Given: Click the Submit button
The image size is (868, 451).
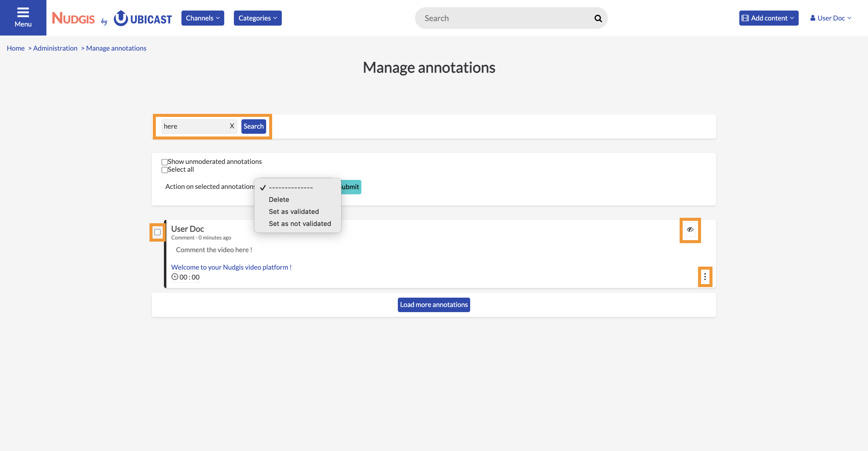Looking at the screenshot, I should tap(351, 187).
